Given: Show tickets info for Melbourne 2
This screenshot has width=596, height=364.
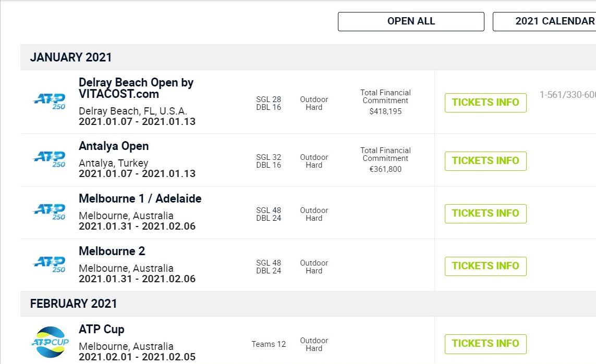Looking at the screenshot, I should pos(485,266).
